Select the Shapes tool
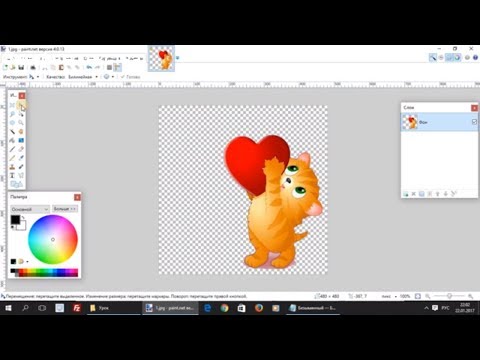The height and width of the screenshot is (360, 480). click(16, 184)
